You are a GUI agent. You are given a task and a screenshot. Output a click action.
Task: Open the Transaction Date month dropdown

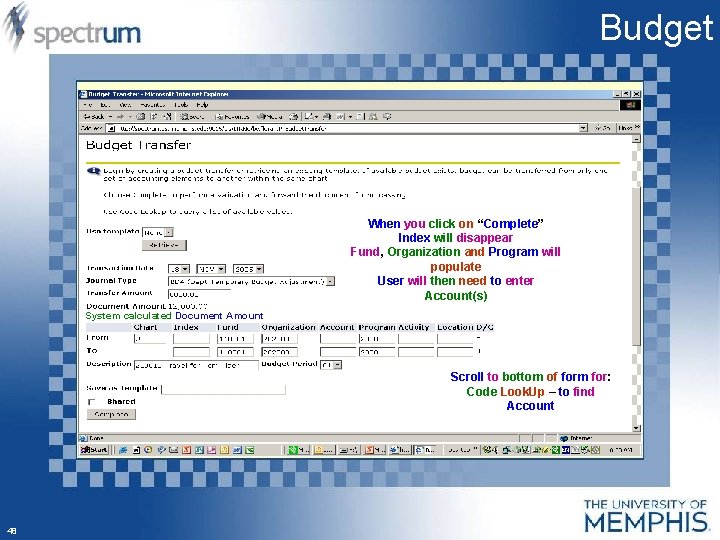tap(221, 269)
